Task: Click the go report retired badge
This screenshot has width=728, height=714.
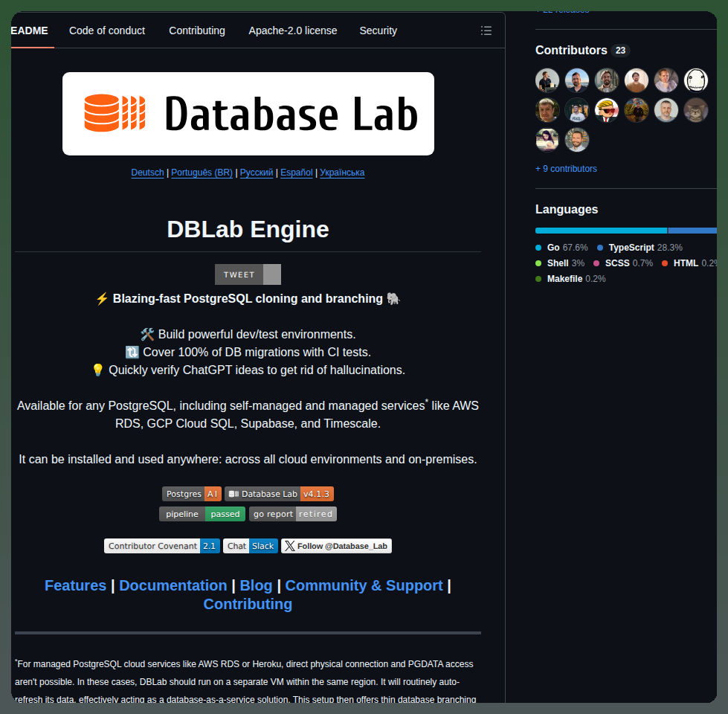Action: 292,514
